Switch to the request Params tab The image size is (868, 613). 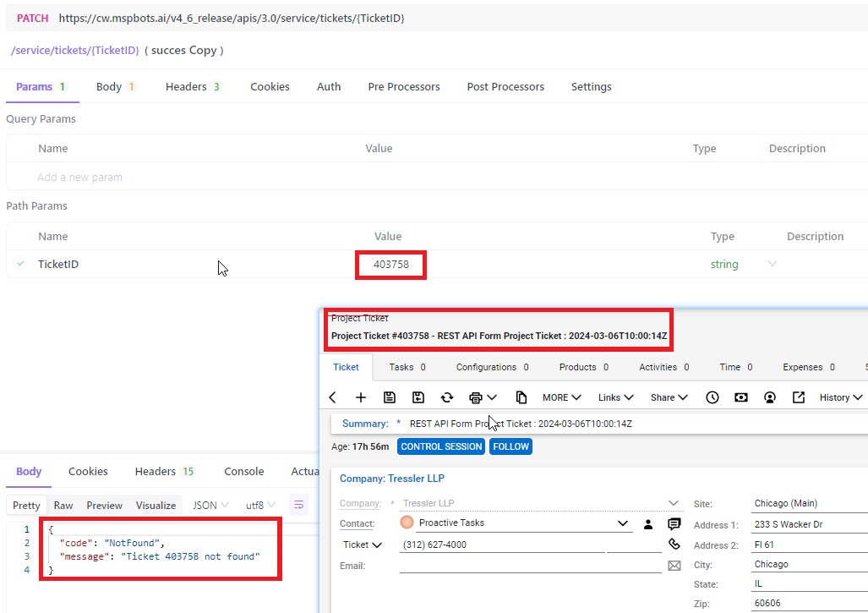click(x=41, y=86)
